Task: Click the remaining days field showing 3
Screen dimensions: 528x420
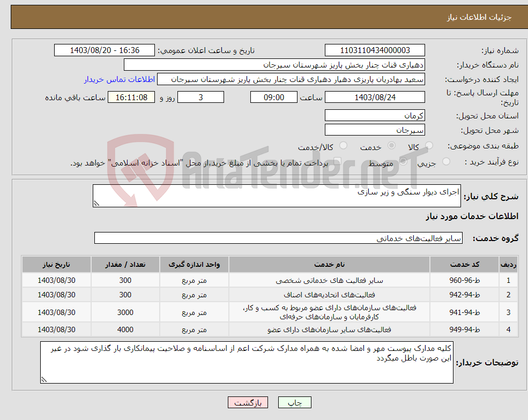Action: click(200, 97)
